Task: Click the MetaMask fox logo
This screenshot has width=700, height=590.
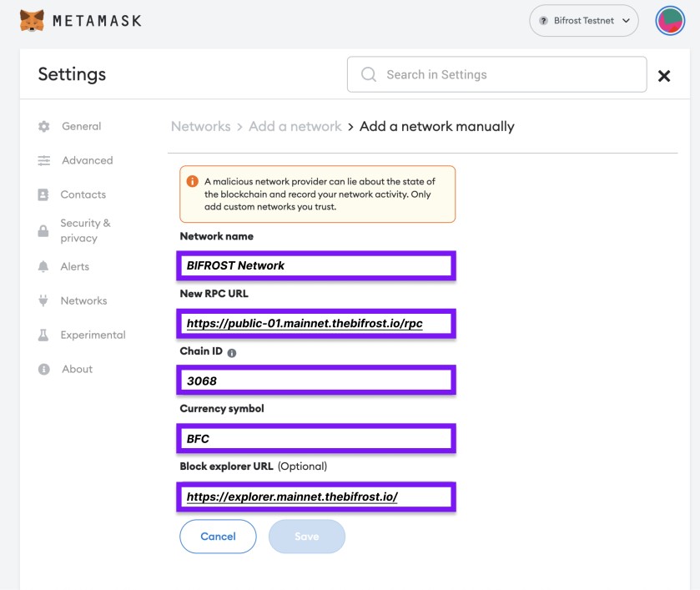Action: pyautogui.click(x=32, y=20)
